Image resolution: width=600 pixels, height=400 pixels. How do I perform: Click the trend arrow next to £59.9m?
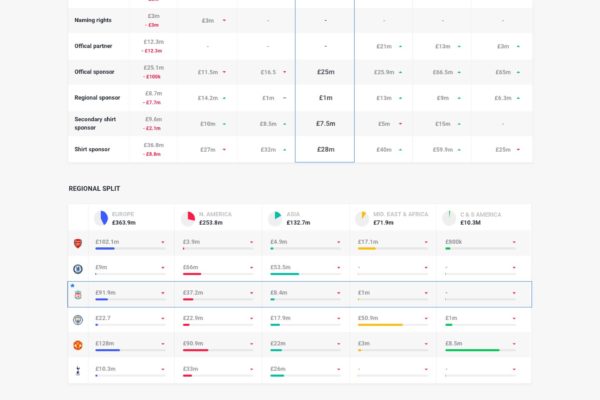point(459,150)
